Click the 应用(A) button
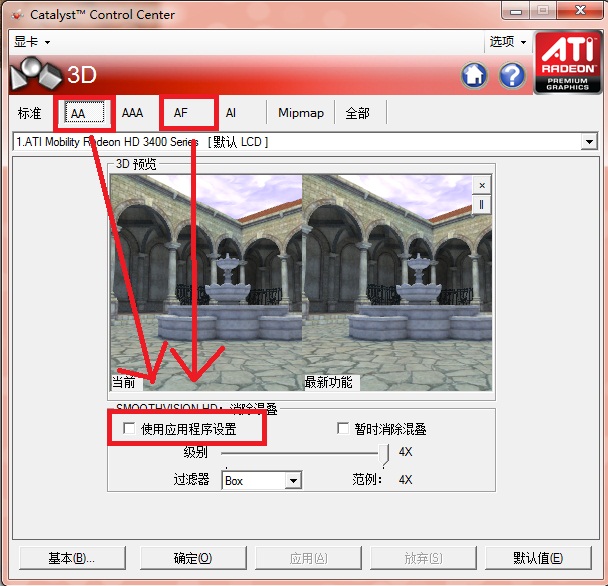 pyautogui.click(x=308, y=558)
